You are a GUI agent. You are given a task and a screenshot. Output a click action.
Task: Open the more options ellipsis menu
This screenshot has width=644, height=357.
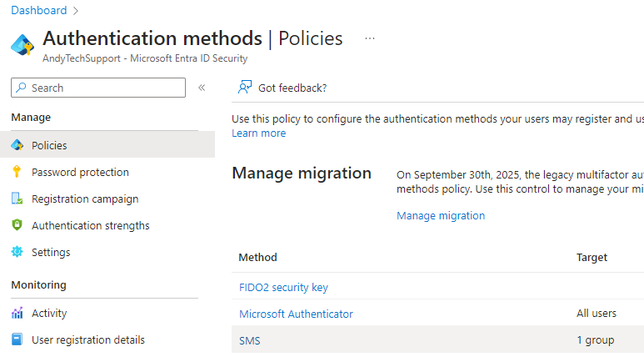point(370,38)
